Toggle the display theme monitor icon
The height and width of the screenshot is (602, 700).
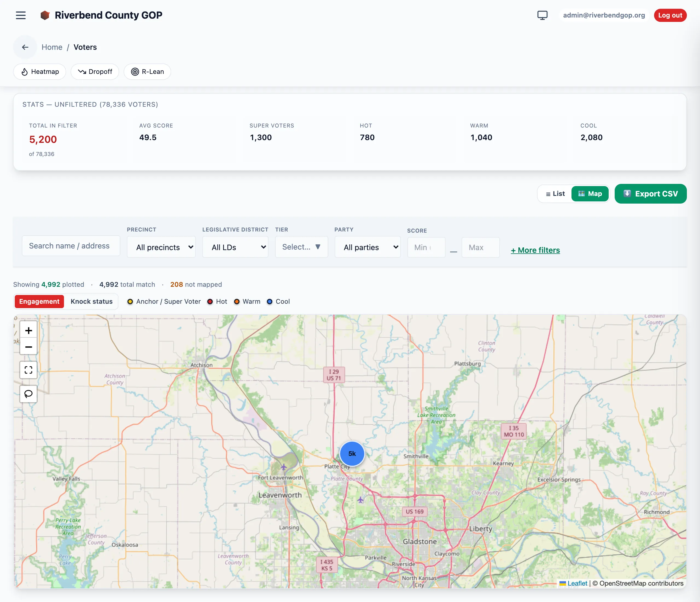tap(542, 15)
